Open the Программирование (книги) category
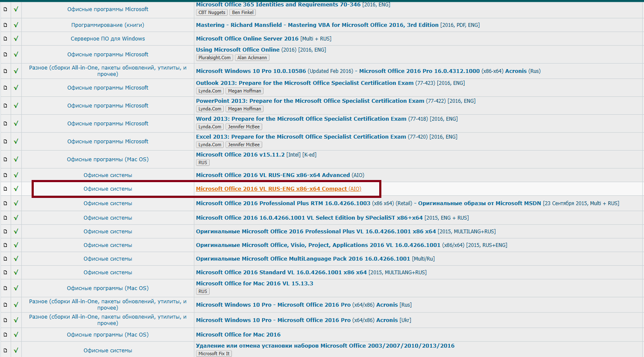 (x=108, y=25)
